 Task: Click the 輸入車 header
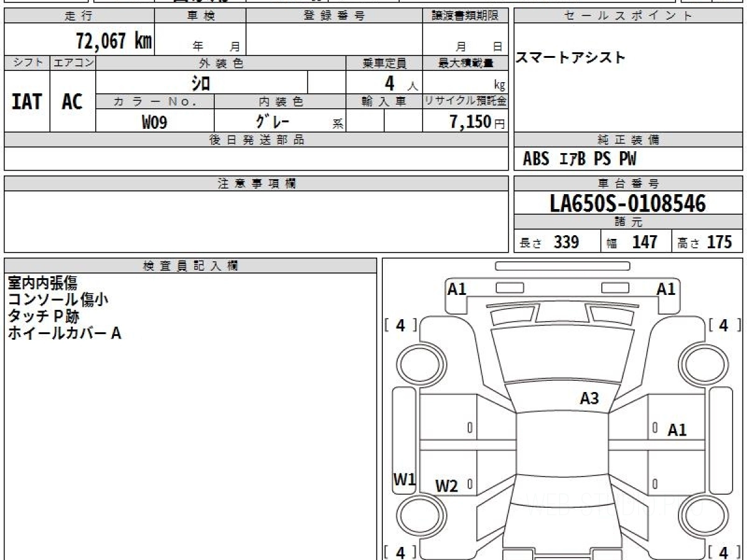[384, 101]
